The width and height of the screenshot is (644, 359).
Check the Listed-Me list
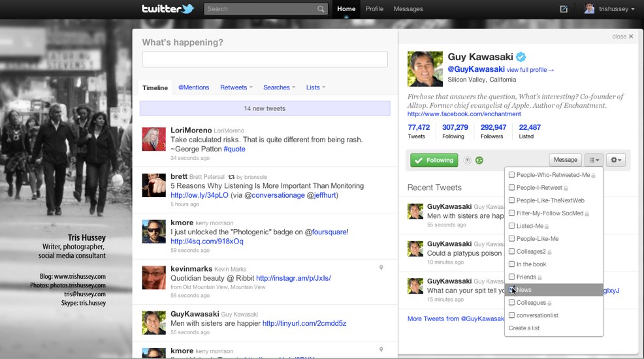511,226
